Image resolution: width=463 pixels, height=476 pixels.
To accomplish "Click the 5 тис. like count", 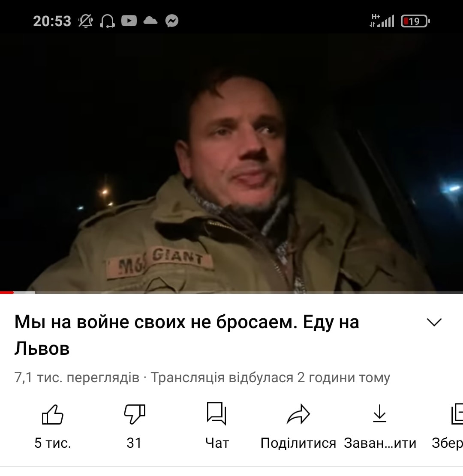I will click(53, 443).
